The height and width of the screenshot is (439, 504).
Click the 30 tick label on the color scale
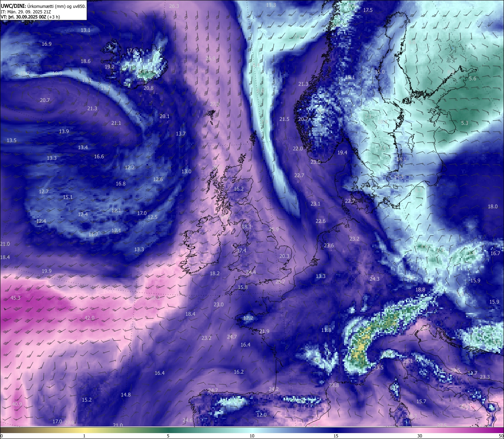point(420,436)
